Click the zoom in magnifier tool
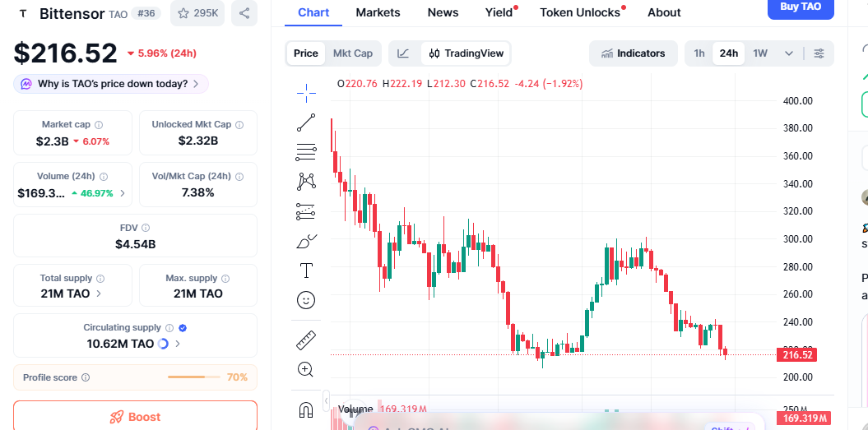The width and height of the screenshot is (868, 430). (306, 369)
